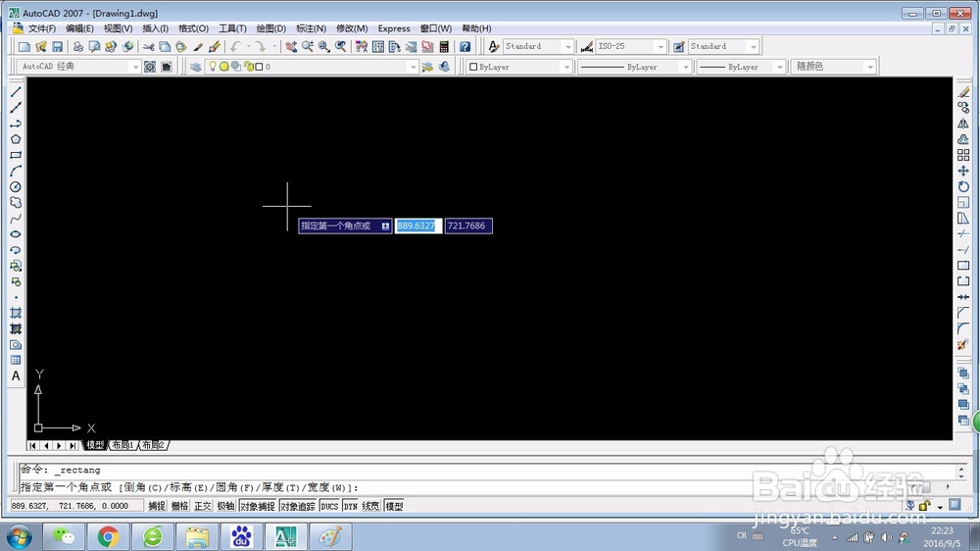Click the Move tool in Modify toolbar
980x551 pixels.
coord(963,171)
